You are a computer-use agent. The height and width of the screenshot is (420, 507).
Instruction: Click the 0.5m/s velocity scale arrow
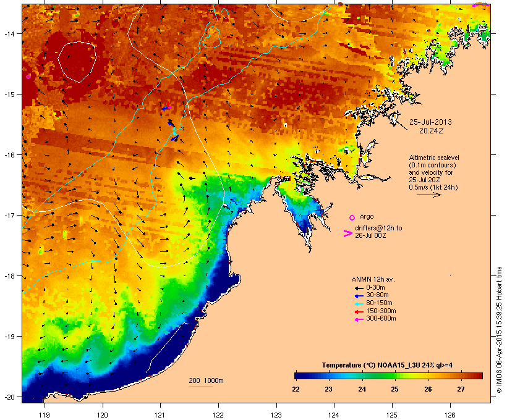(428, 195)
